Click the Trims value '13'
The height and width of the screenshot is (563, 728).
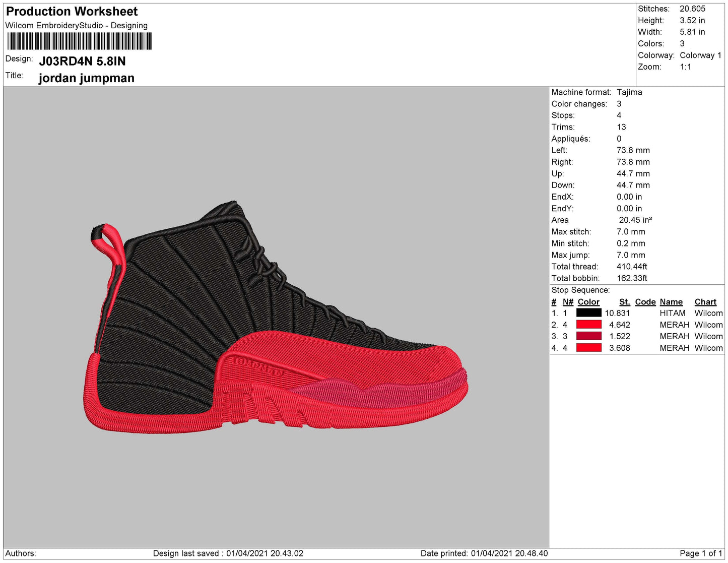[x=621, y=127]
